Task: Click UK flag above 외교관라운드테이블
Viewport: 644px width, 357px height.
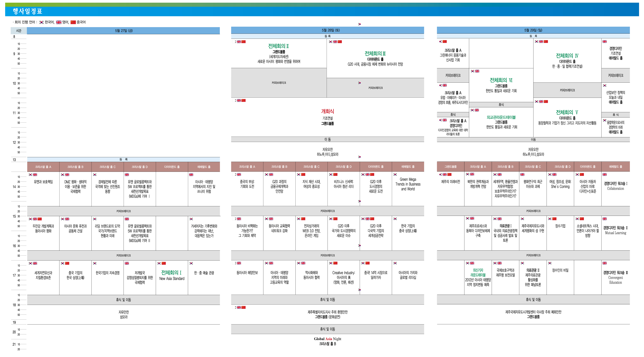Action: click(x=477, y=110)
